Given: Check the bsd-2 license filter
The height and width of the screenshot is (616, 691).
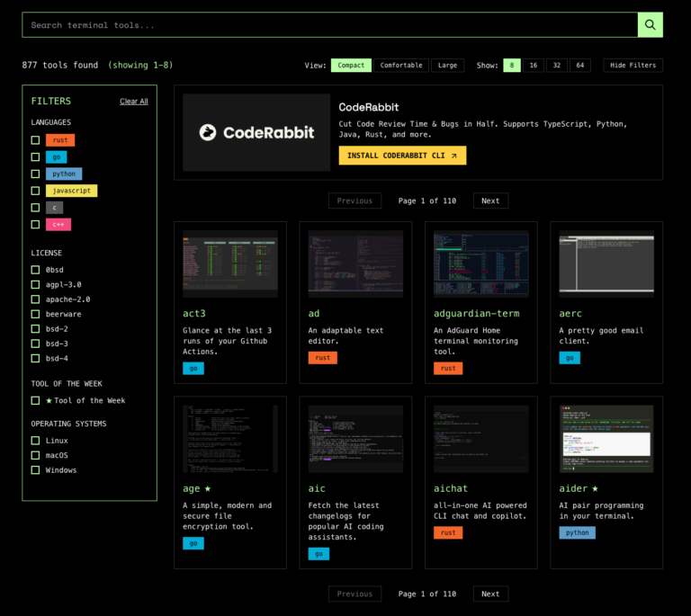Looking at the screenshot, I should click(35, 329).
